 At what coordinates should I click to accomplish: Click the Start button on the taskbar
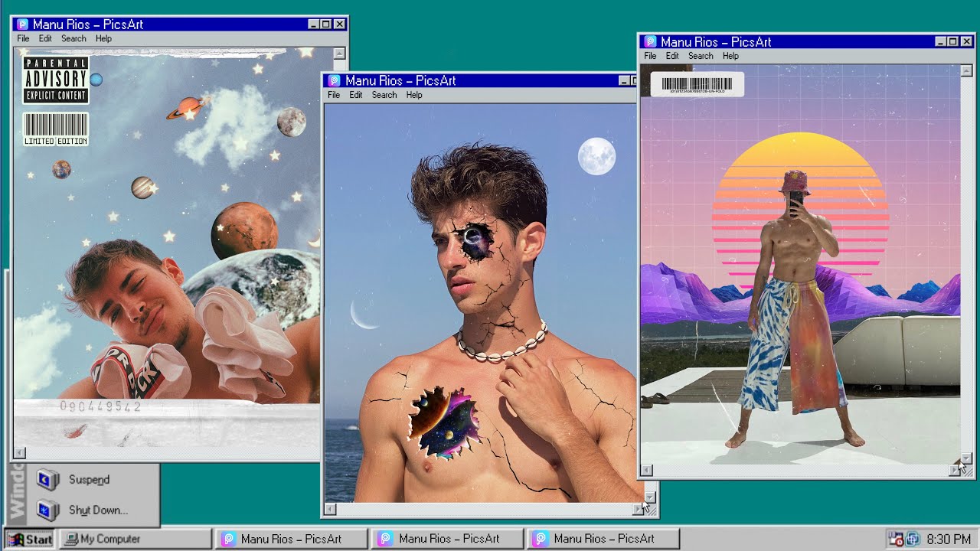[x=30, y=540]
